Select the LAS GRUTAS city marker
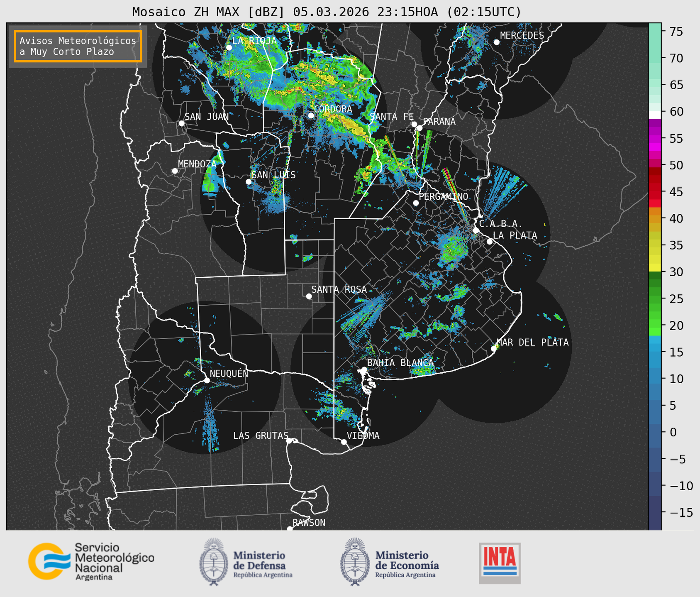This screenshot has width=700, height=597. tap(289, 440)
